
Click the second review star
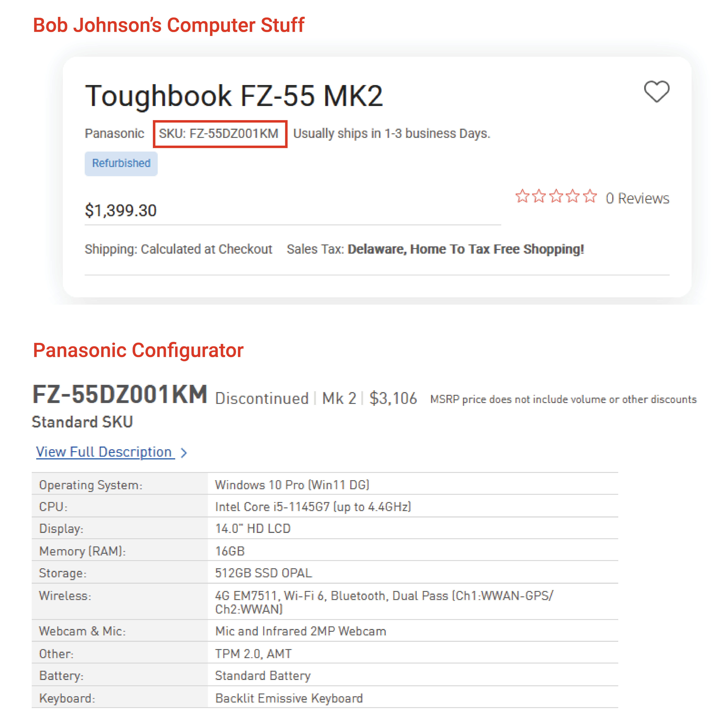[x=539, y=196]
